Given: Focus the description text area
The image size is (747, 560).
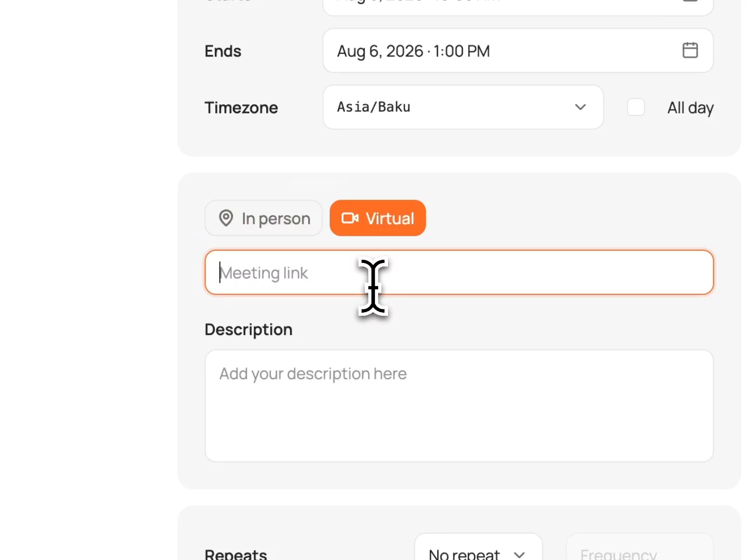Looking at the screenshot, I should tap(459, 406).
